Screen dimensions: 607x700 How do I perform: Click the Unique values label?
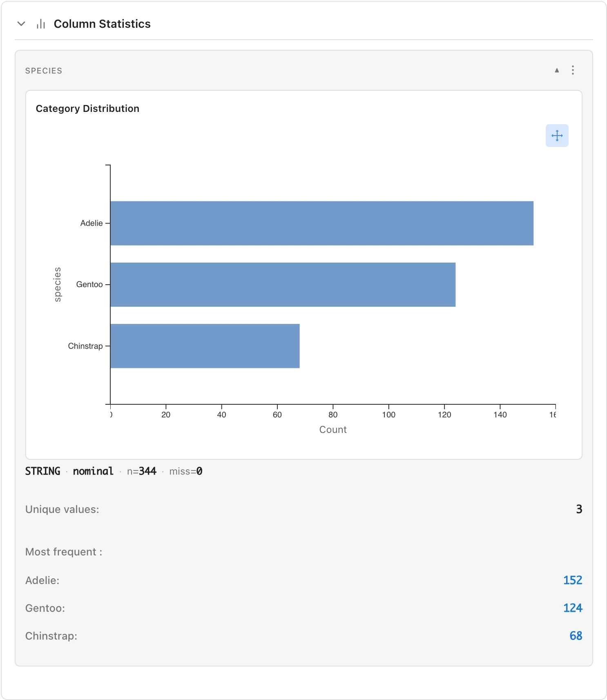tap(62, 509)
